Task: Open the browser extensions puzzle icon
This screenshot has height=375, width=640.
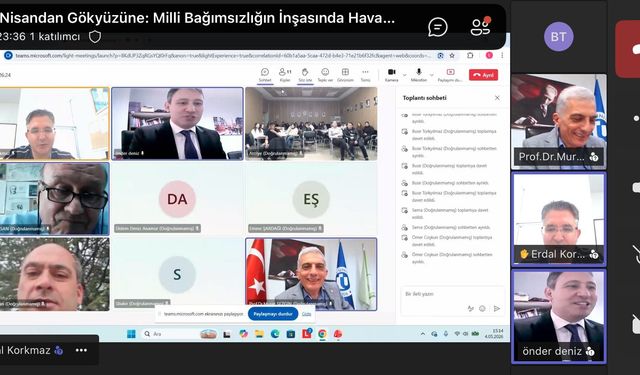Action: point(470,55)
